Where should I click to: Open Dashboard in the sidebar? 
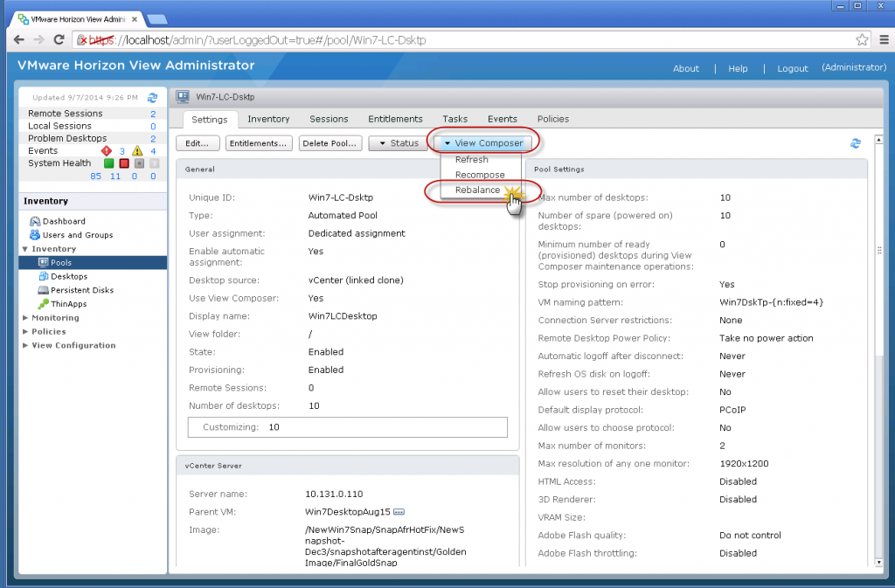(x=64, y=221)
